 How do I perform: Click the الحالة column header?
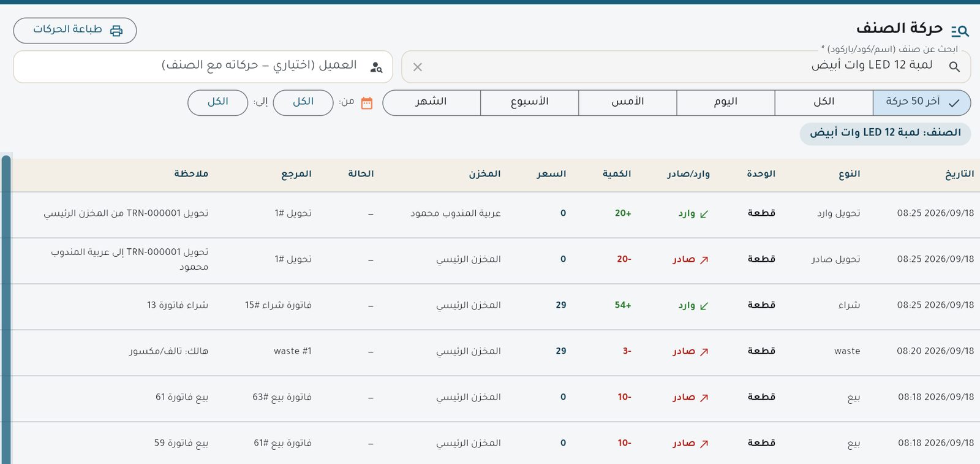tap(361, 175)
